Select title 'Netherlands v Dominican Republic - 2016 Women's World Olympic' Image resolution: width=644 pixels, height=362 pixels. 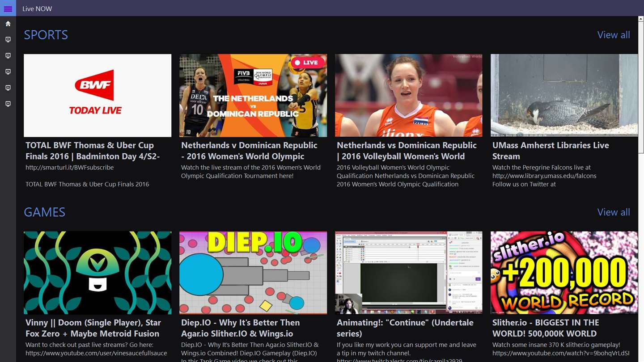click(249, 151)
